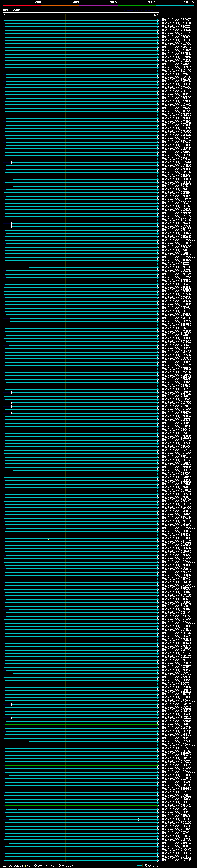Select hit UniRef100_Q025J7
Viewport: 197px width, 868px height.
(x=176, y=748)
